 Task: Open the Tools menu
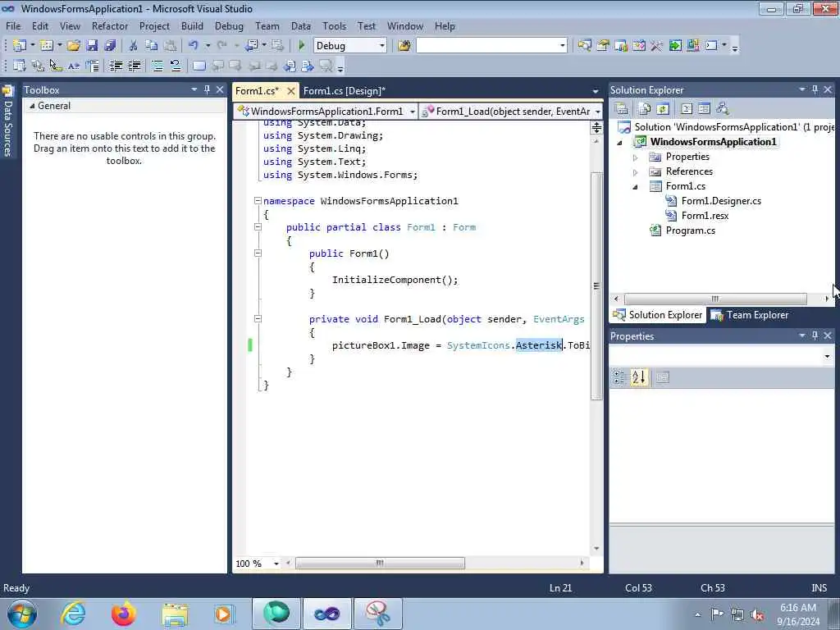click(335, 25)
